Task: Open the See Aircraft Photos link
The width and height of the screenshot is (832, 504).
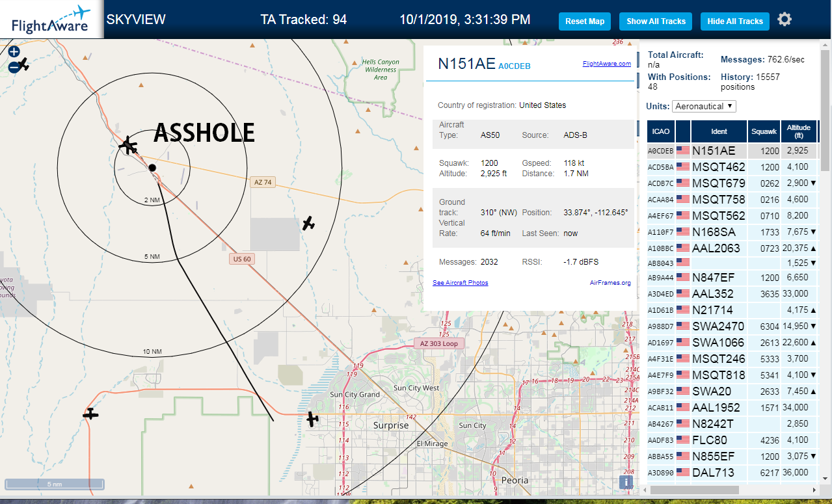Action: tap(460, 282)
